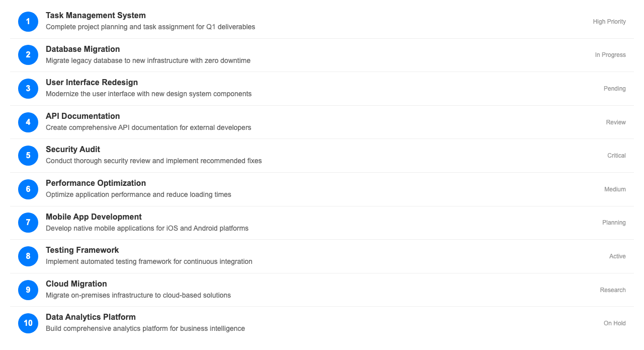Select the Testing Framework description text
The image size is (644, 350).
(149, 262)
